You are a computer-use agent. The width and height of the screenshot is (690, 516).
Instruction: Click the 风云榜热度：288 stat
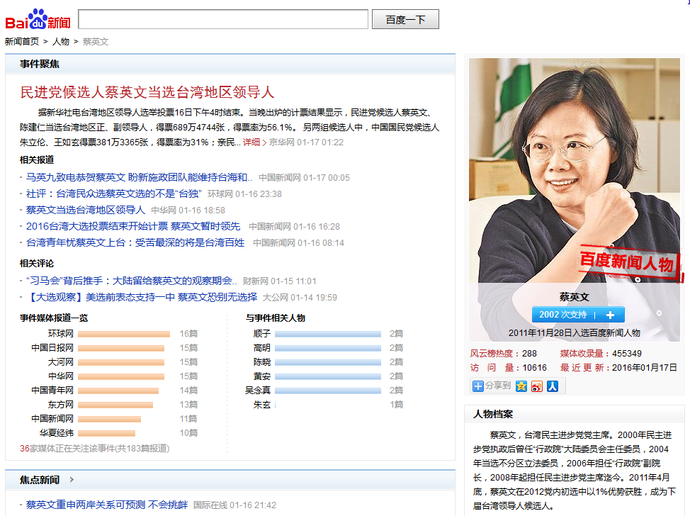pos(503,353)
